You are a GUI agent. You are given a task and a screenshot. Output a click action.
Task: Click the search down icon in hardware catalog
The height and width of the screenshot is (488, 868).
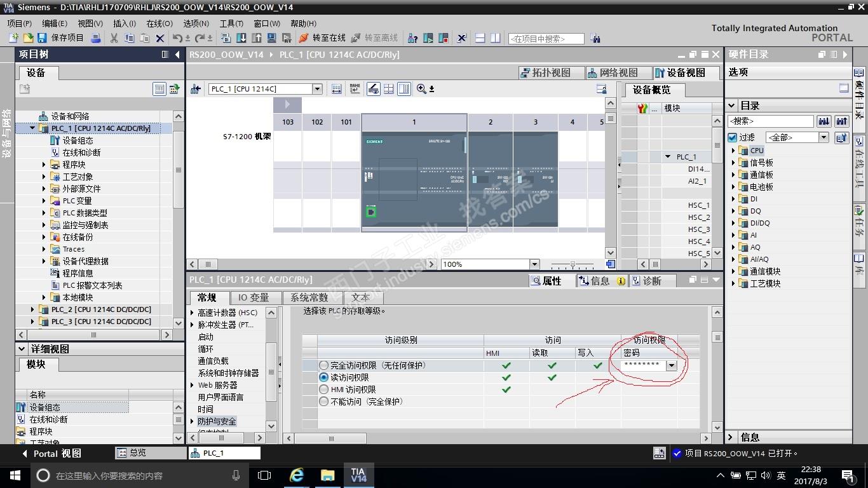pyautogui.click(x=824, y=121)
